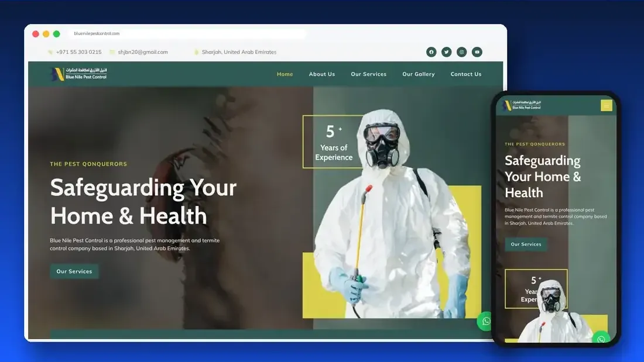Open the About Us page

pos(322,74)
